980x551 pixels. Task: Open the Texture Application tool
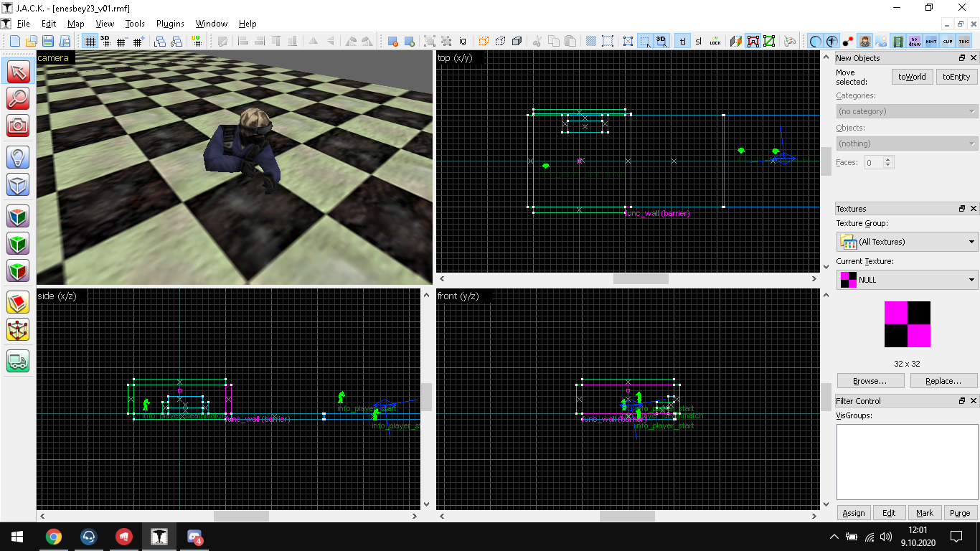[18, 216]
